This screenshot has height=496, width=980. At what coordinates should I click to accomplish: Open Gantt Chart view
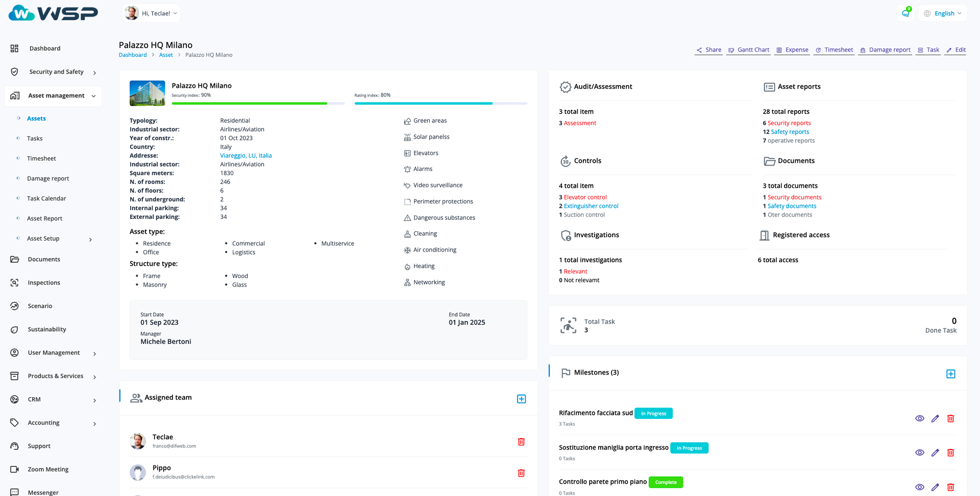pyautogui.click(x=748, y=50)
